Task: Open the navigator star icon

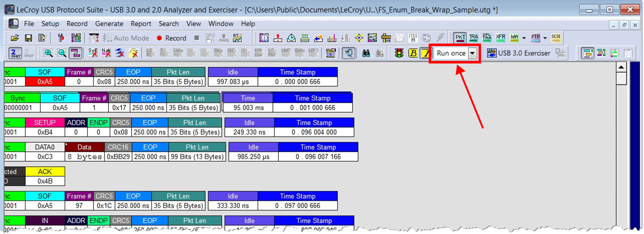Action: point(359,38)
